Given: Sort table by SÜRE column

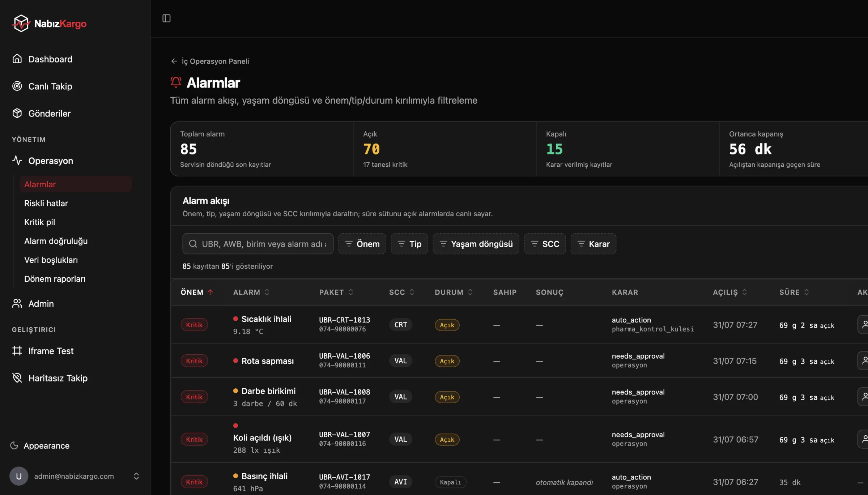Looking at the screenshot, I should [x=794, y=292].
